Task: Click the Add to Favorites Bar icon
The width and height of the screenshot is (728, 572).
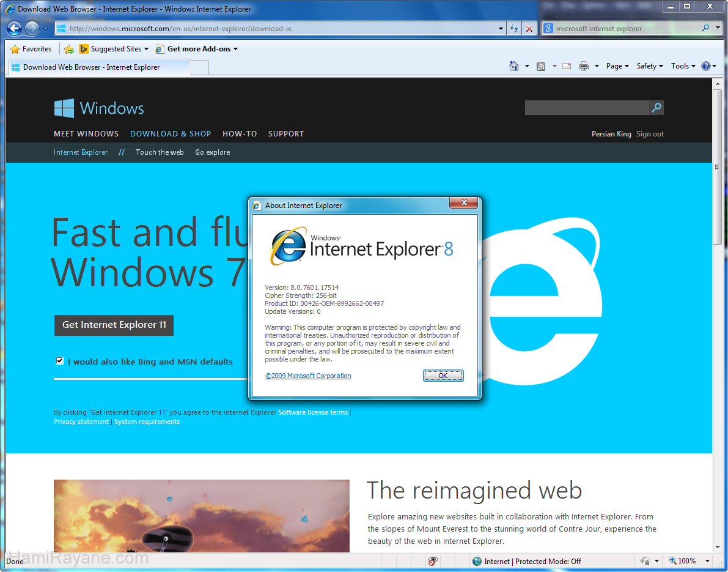Action: [68, 49]
